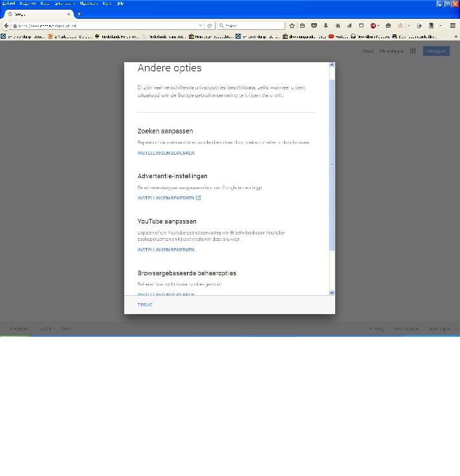
Task: Click the dark device extension icon
Action: click(x=431, y=26)
